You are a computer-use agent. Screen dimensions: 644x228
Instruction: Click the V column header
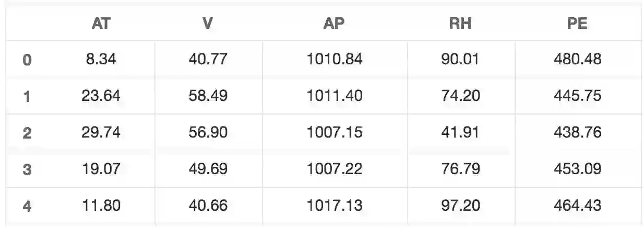(x=208, y=24)
